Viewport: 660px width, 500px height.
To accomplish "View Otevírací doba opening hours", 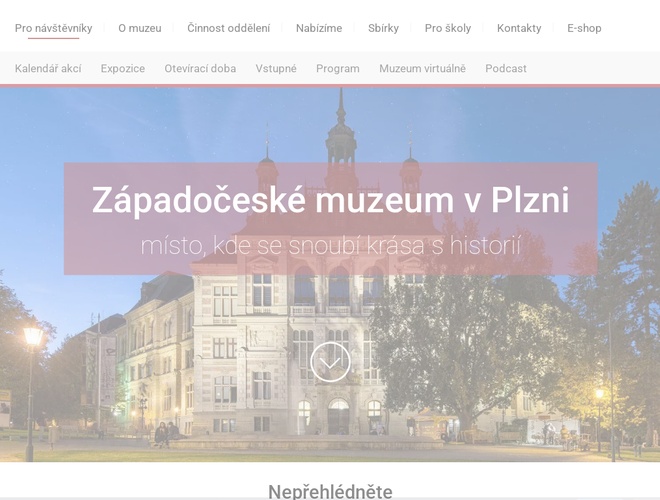I will click(200, 68).
